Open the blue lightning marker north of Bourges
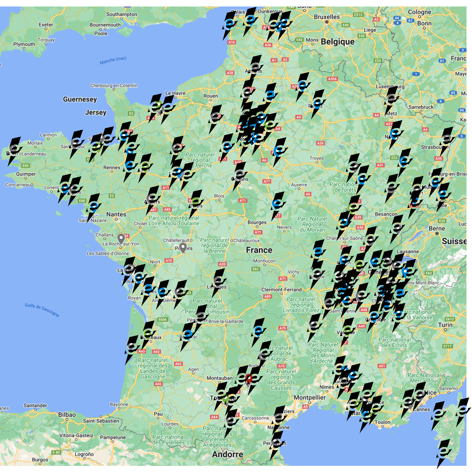 [278, 206]
